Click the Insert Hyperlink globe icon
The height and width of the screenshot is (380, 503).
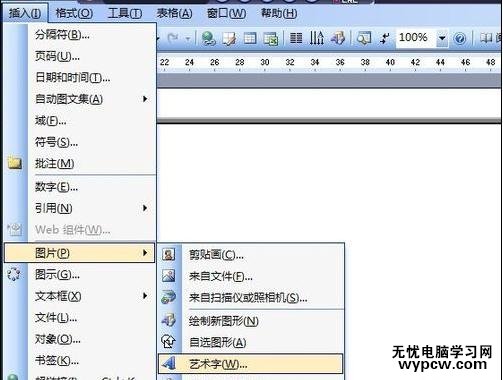209,38
